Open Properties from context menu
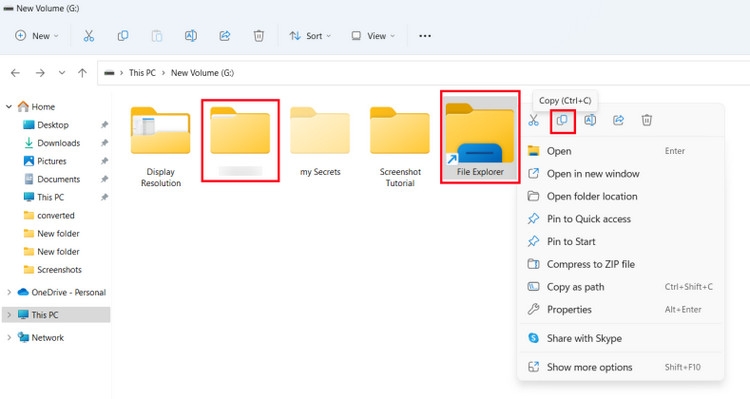The width and height of the screenshot is (750, 399). [620, 310]
